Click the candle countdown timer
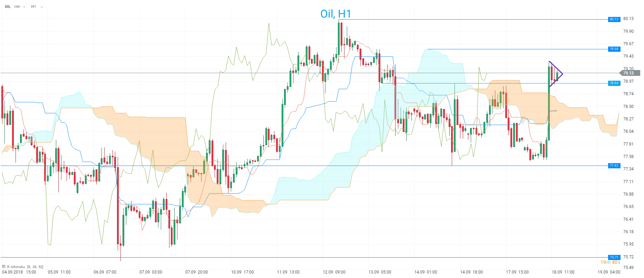 pos(610,262)
